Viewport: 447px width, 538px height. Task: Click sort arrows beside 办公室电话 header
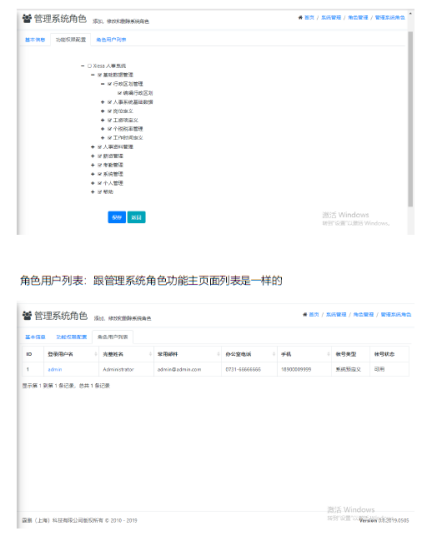click(274, 354)
